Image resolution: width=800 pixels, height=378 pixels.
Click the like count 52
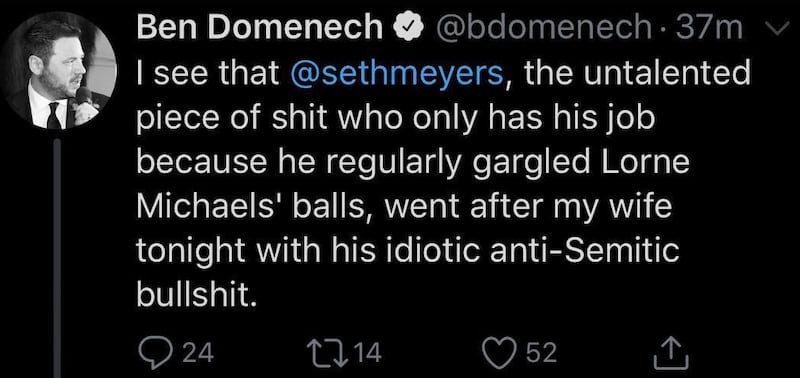[x=541, y=353]
